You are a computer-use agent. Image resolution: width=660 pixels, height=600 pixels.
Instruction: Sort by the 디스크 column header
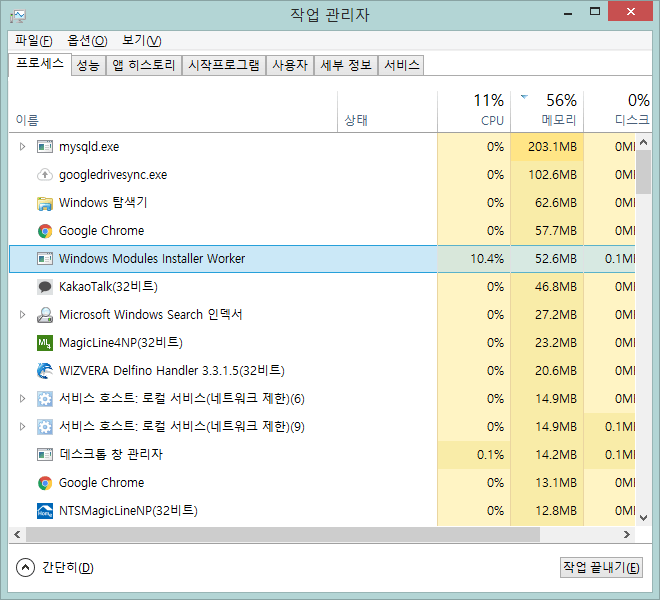point(617,112)
